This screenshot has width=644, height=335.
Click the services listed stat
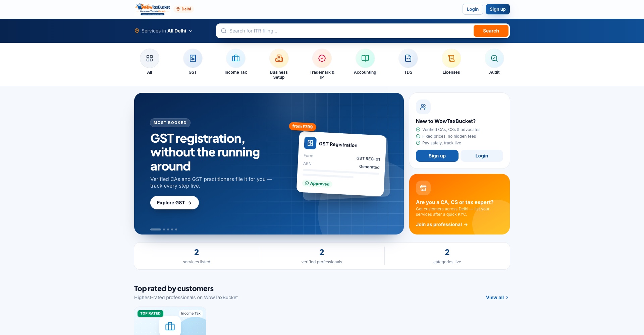[197, 256]
